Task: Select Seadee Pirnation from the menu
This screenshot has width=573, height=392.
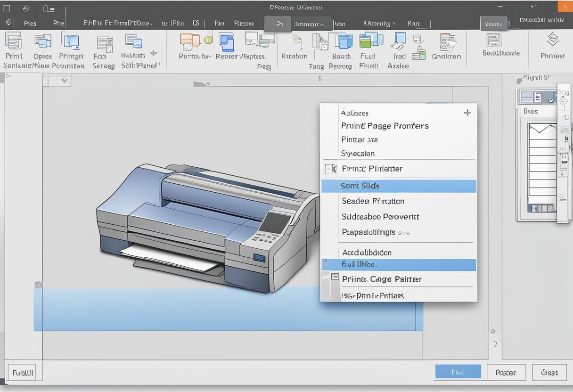Action: pyautogui.click(x=373, y=201)
